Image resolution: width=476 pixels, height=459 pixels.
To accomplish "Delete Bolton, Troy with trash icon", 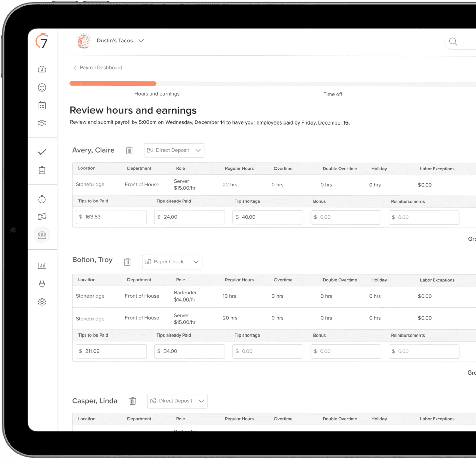I will click(x=127, y=262).
